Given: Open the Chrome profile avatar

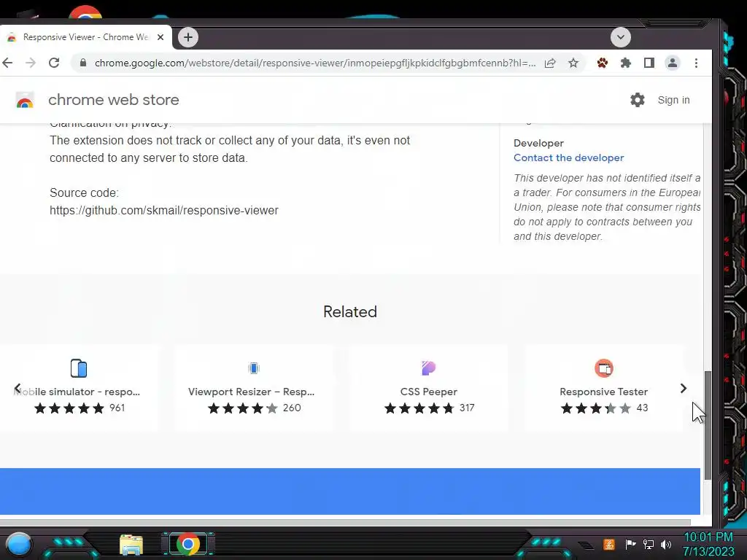Looking at the screenshot, I should point(672,63).
